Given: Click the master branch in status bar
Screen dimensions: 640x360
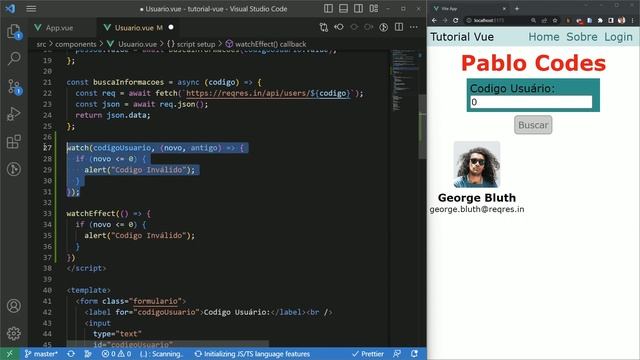Looking at the screenshot, I should coord(41,354).
